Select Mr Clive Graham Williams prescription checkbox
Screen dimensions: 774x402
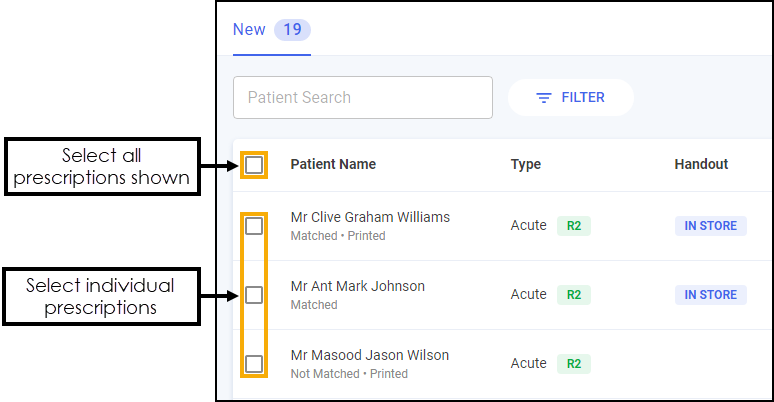coord(254,226)
